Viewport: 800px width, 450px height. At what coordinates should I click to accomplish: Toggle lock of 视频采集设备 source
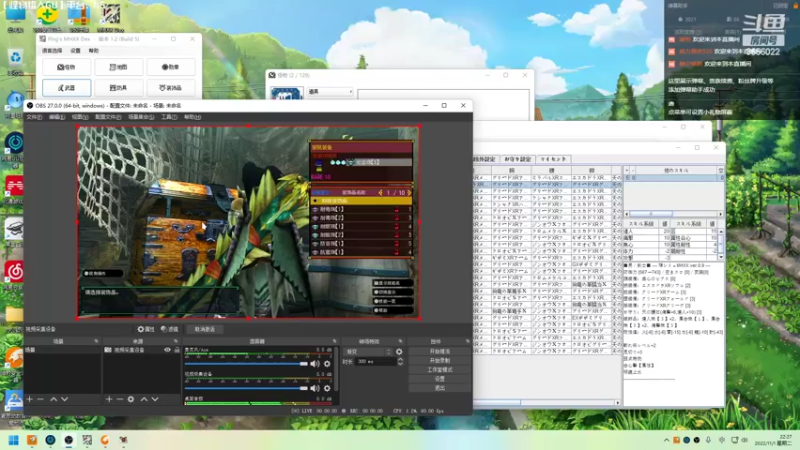[x=177, y=350]
